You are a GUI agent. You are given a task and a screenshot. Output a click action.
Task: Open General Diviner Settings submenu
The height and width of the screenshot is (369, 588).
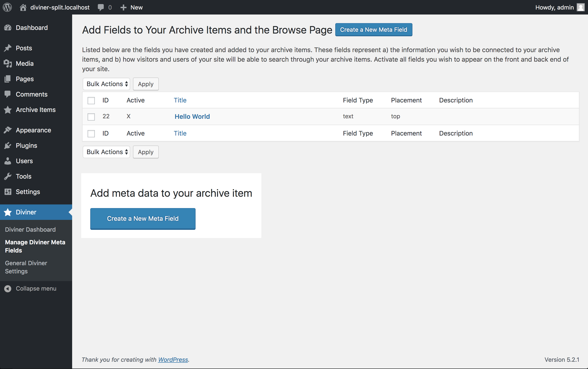[26, 267]
